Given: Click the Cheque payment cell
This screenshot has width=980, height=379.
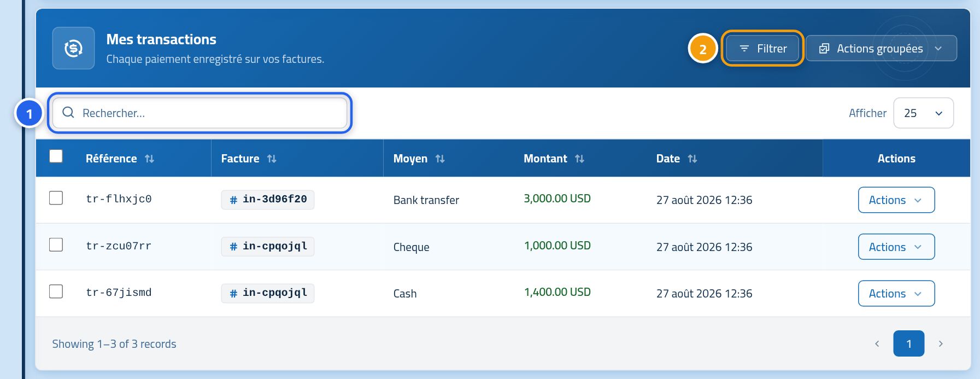Looking at the screenshot, I should click(412, 247).
